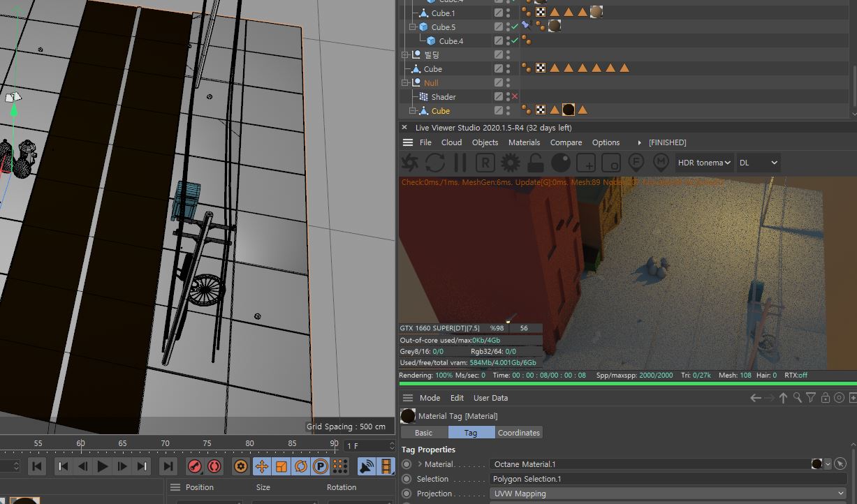Open Live Viewer Materials menu
This screenshot has width=857, height=504.
524,142
